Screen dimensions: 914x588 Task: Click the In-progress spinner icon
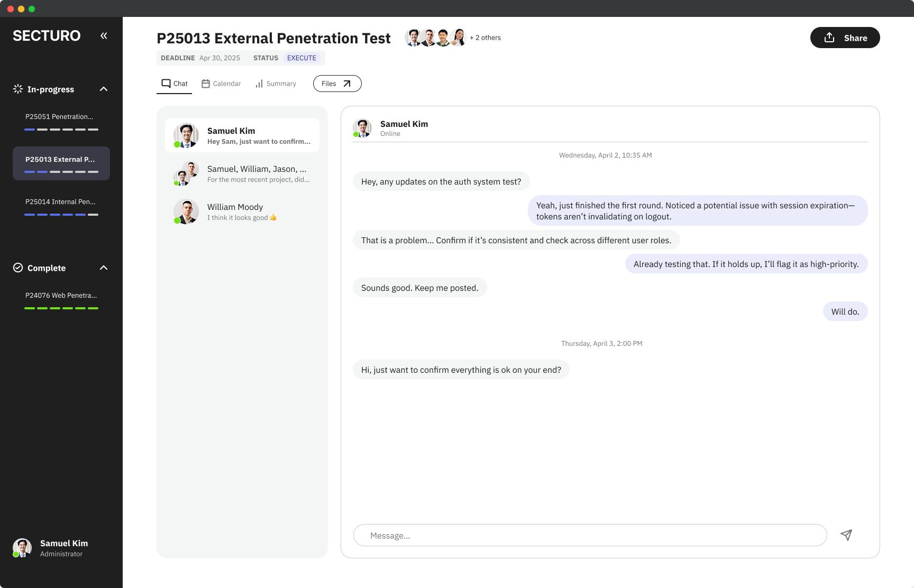(x=18, y=89)
